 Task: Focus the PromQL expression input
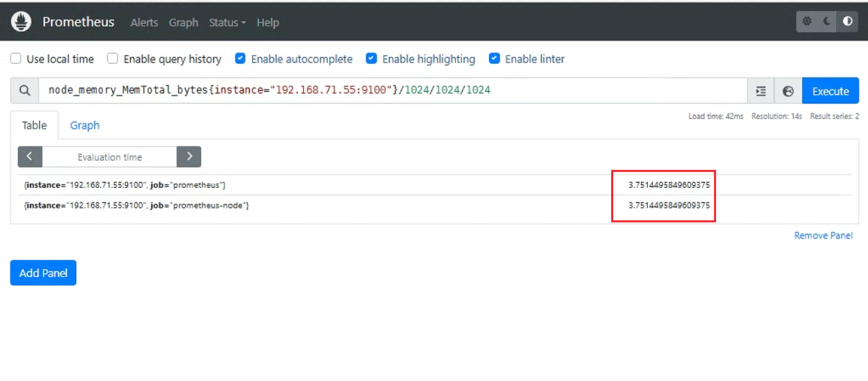point(394,91)
